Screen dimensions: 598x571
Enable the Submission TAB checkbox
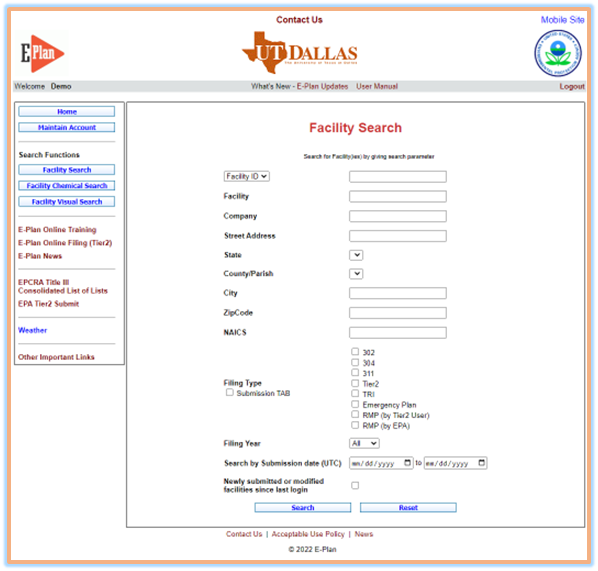230,392
